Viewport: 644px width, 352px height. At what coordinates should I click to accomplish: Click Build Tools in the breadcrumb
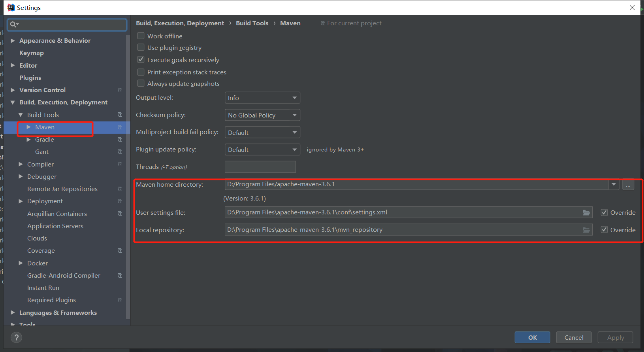252,23
